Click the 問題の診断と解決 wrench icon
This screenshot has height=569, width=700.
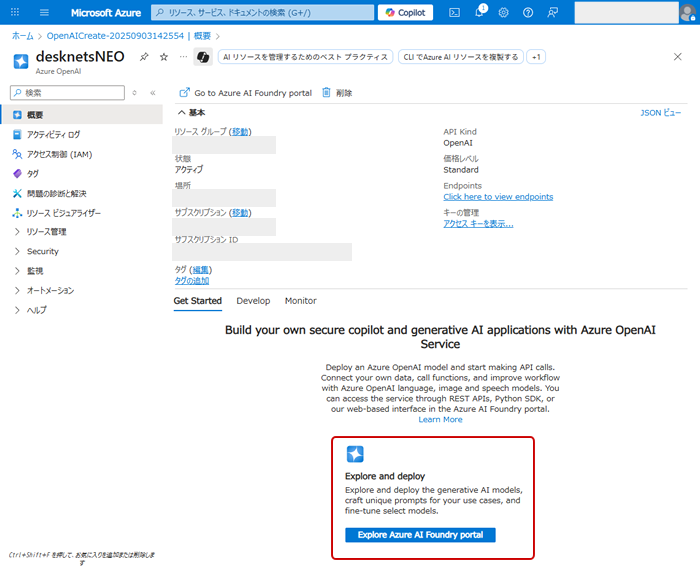(x=17, y=193)
